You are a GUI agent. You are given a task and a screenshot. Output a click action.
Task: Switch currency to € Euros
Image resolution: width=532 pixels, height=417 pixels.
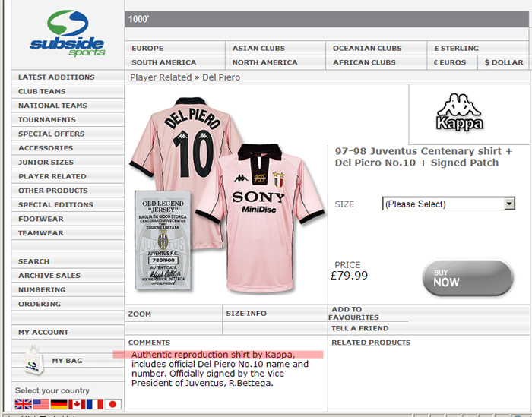tap(450, 62)
